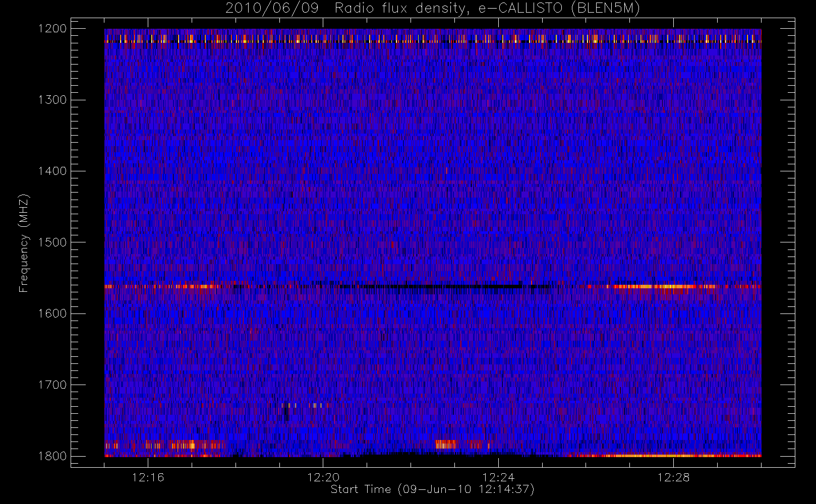The height and width of the screenshot is (504, 816).
Task: Click the plot title 'Radio flux density, e-CALLISTO (BLEN5M)'
Action: (487, 9)
